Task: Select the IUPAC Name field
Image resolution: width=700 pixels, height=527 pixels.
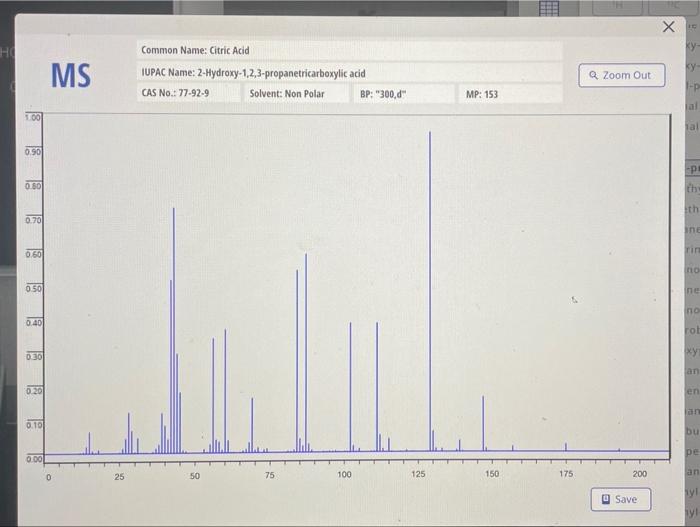Action: coord(350,73)
